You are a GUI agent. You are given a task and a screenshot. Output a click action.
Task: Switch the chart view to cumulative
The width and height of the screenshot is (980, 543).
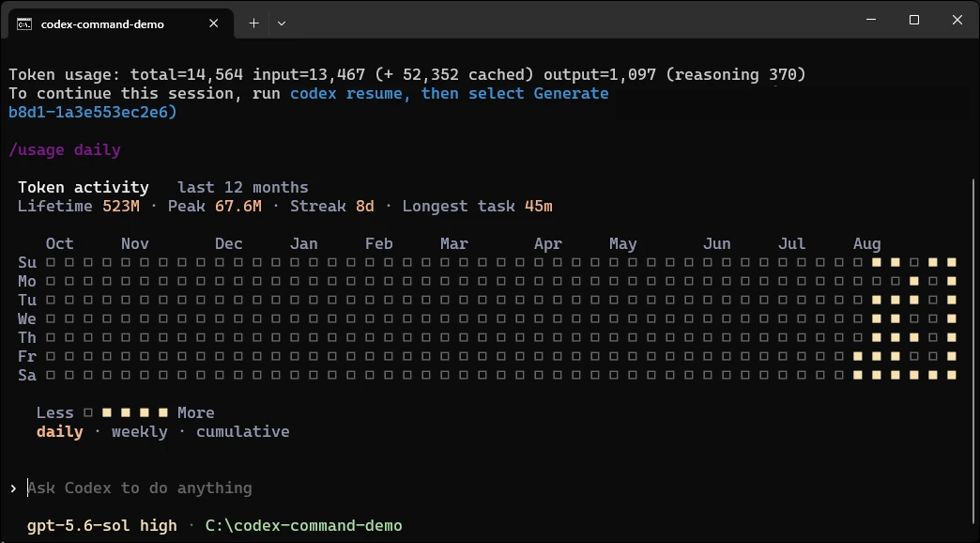coord(242,431)
